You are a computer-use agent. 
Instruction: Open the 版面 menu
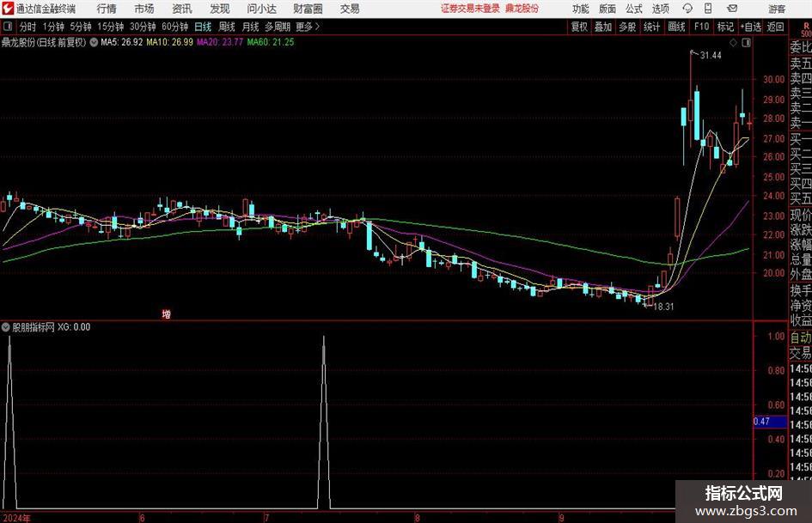(607, 9)
